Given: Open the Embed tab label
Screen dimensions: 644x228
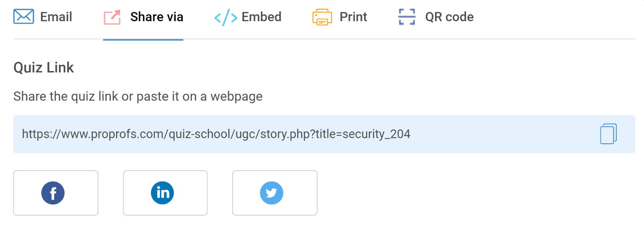Looking at the screenshot, I should click(261, 17).
